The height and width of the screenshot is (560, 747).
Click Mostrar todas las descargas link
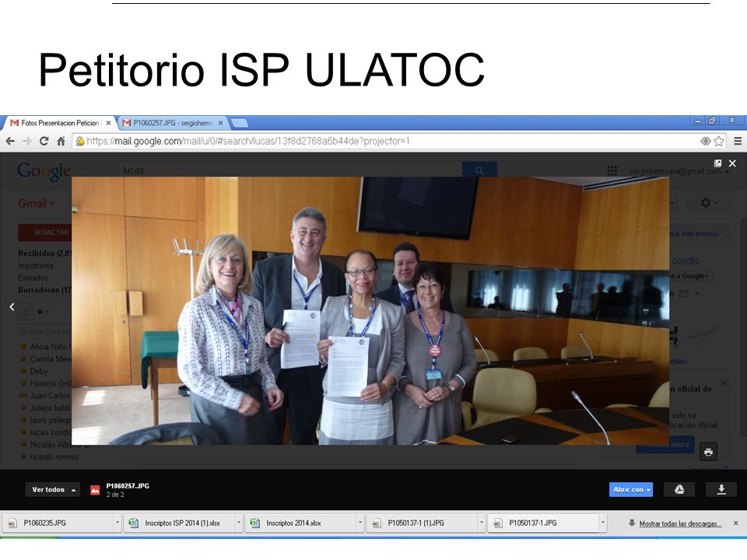(x=680, y=523)
